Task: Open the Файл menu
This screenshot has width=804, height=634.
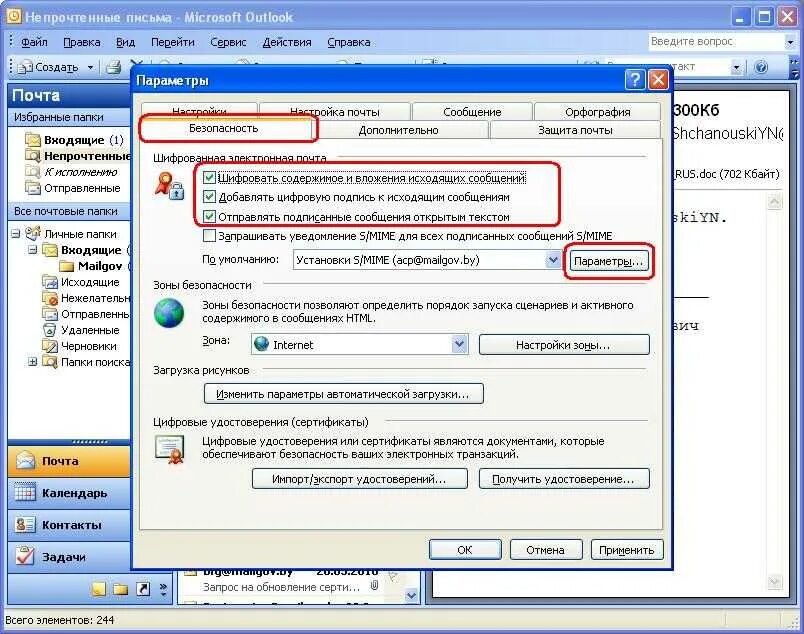Action: coord(34,42)
